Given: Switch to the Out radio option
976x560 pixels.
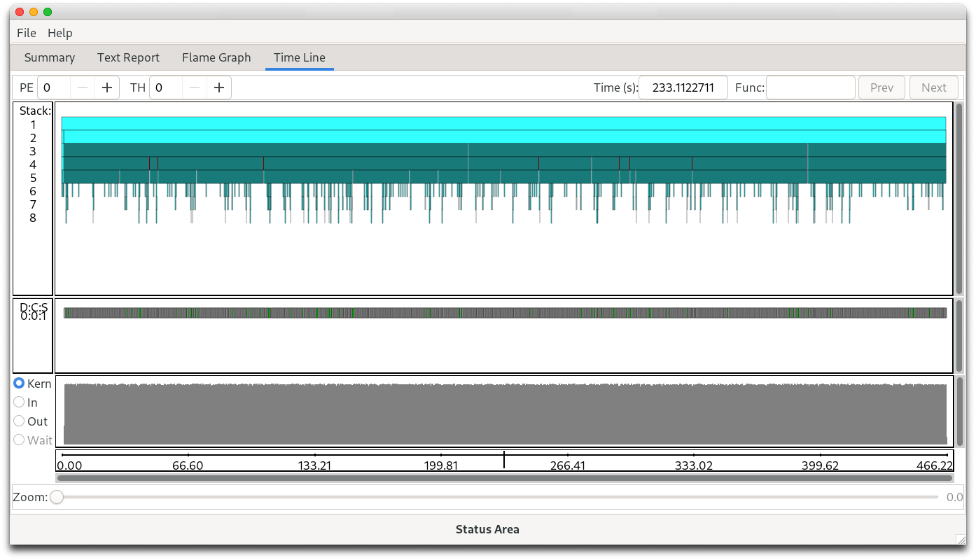Looking at the screenshot, I should (20, 421).
